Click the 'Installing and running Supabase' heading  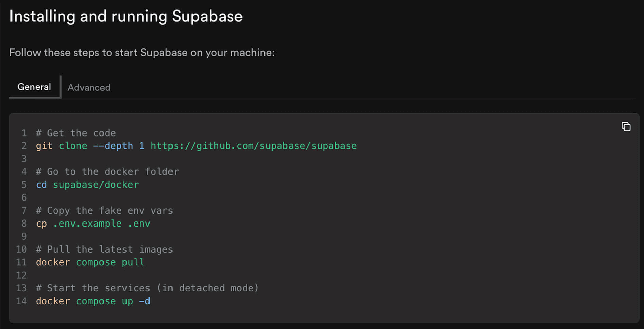pos(126,16)
